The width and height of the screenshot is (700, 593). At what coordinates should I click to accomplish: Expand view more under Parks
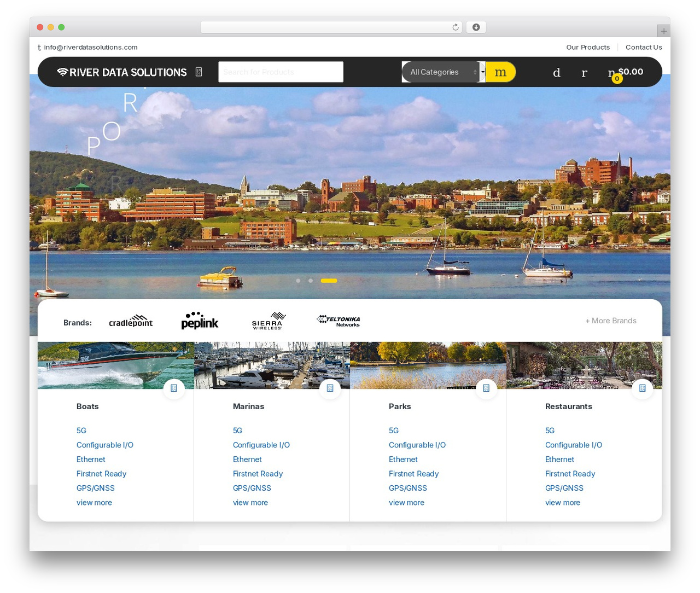406,503
